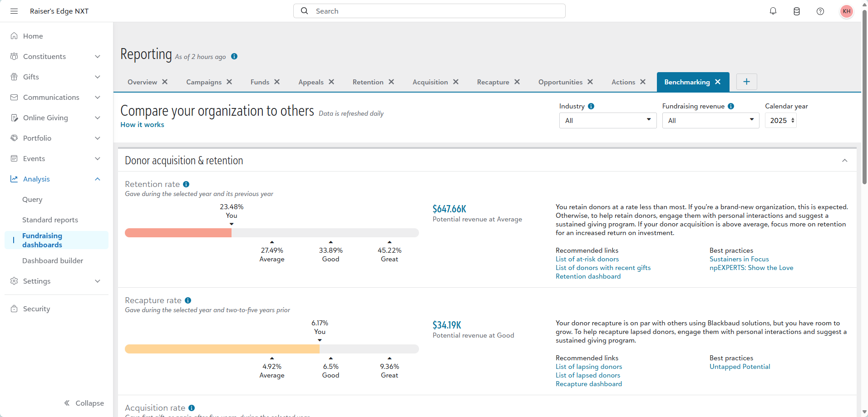Open the notifications bell
868x417 pixels.
[x=773, y=11]
